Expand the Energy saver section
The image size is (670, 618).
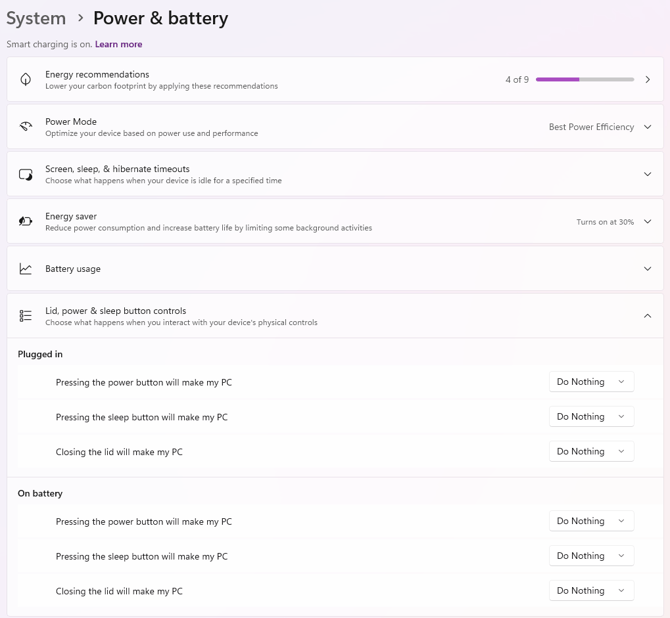[647, 222]
